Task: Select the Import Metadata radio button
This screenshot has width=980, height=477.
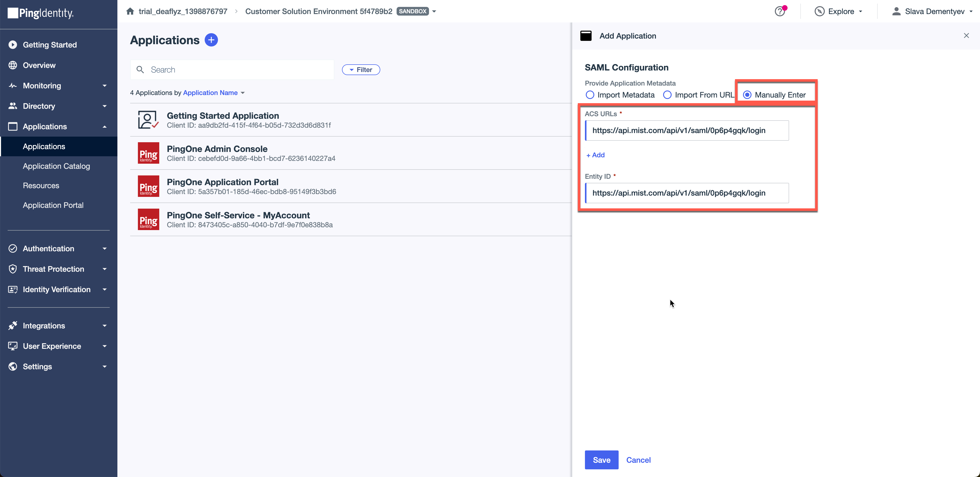Action: 590,95
